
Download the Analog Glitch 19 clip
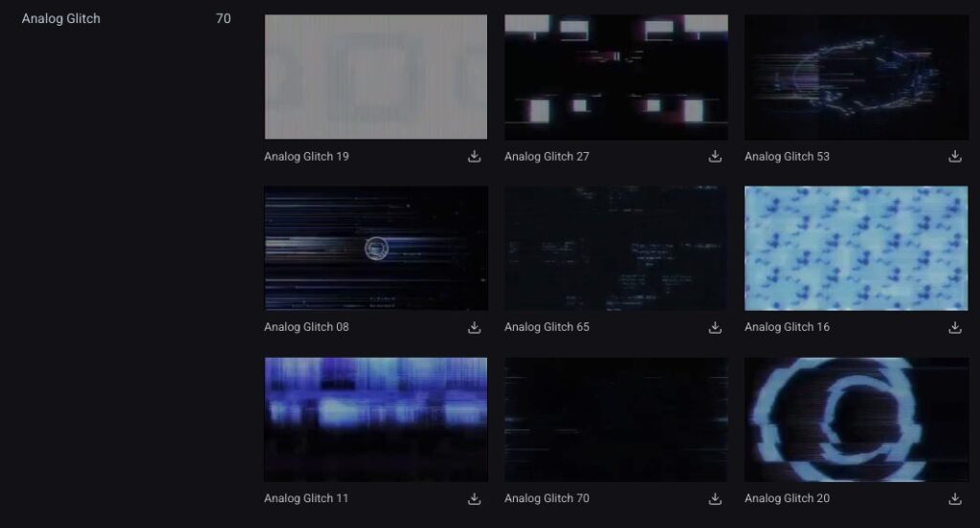coord(475,157)
